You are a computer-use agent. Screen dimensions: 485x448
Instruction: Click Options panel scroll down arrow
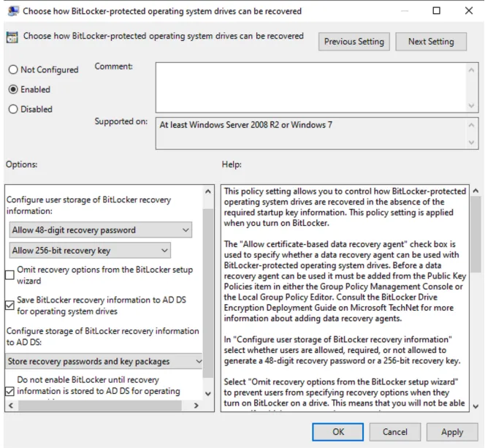tap(208, 393)
